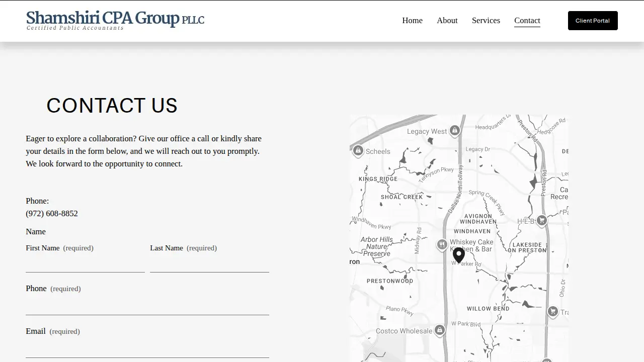Click the AVIGNON WINDHAVEN map label
This screenshot has height=362, width=644.
pos(478,219)
